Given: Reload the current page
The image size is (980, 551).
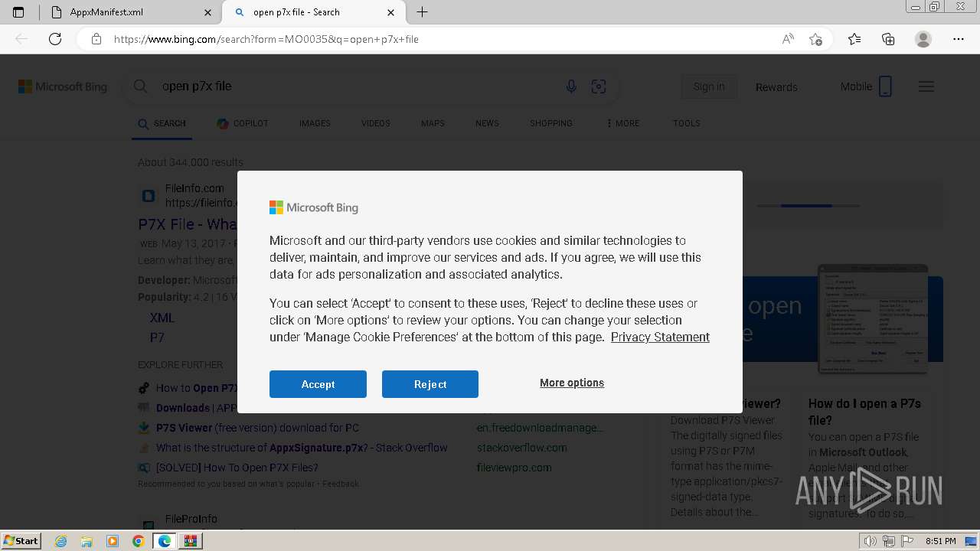Looking at the screenshot, I should coord(55,39).
